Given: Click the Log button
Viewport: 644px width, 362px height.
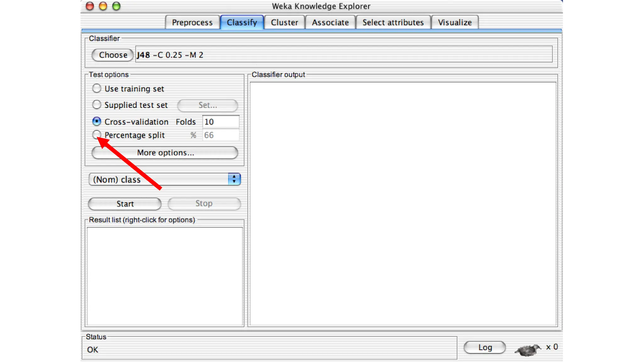Looking at the screenshot, I should [485, 347].
